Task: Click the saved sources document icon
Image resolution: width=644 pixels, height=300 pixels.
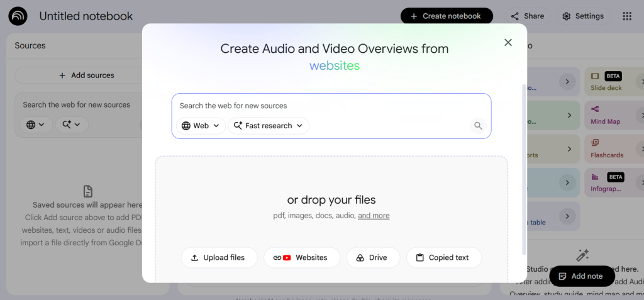Action: [88, 191]
